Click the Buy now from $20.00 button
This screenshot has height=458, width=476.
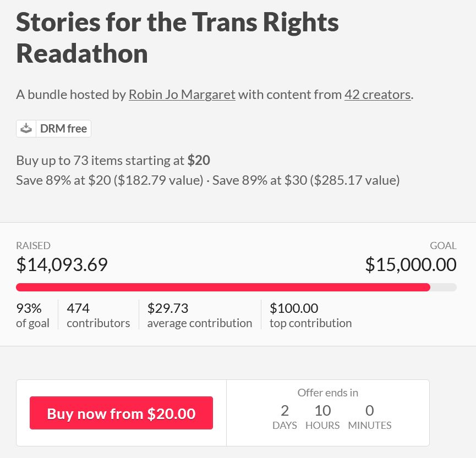[121, 413]
